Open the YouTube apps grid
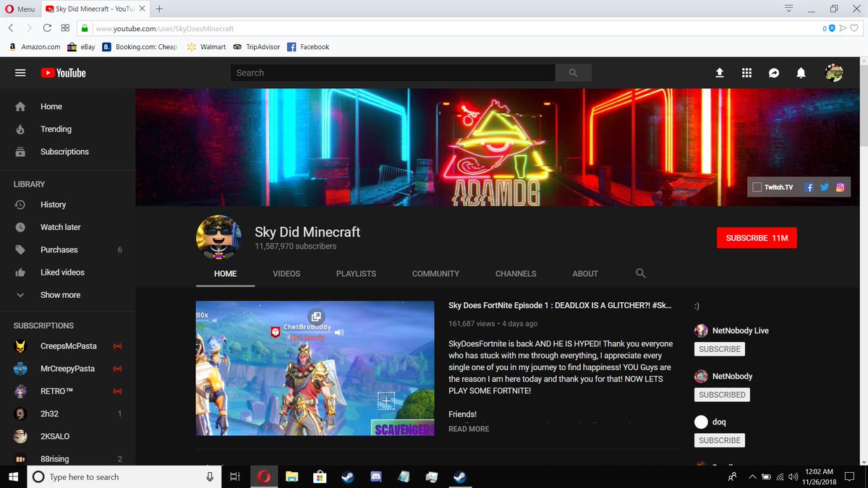This screenshot has width=868, height=488. [747, 73]
